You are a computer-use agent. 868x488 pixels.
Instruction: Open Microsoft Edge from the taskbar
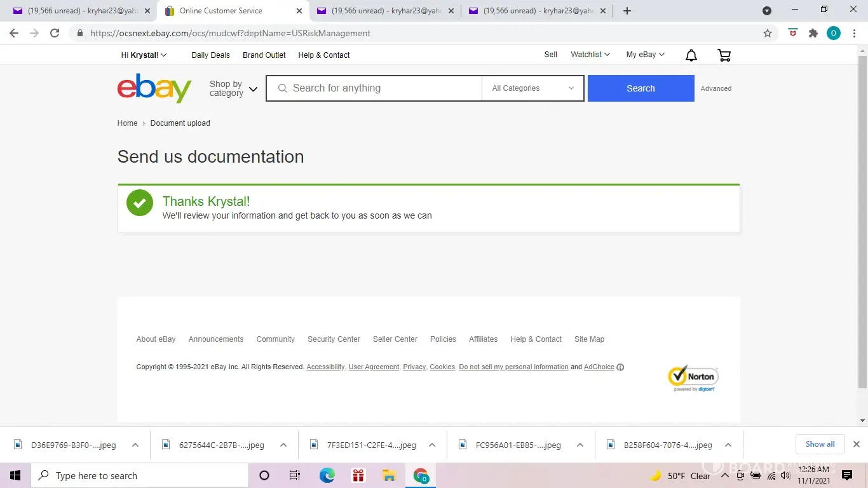(327, 475)
